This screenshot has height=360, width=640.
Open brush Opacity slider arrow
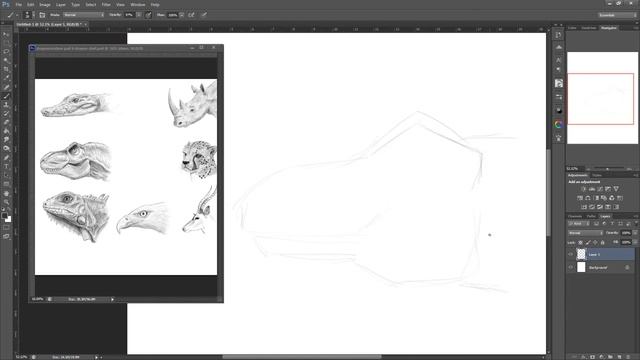tap(139, 15)
